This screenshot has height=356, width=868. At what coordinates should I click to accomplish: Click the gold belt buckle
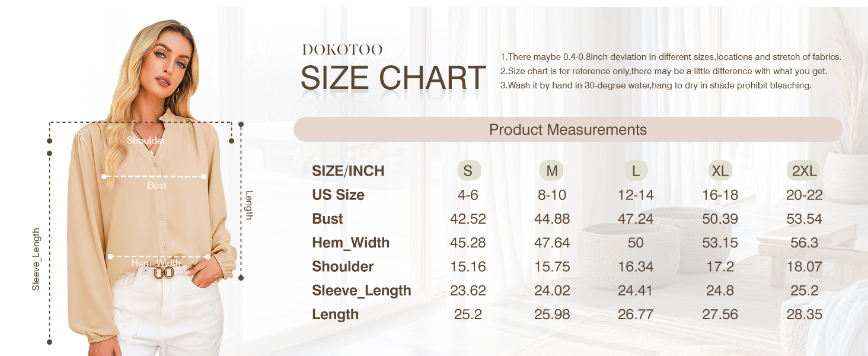click(x=164, y=273)
